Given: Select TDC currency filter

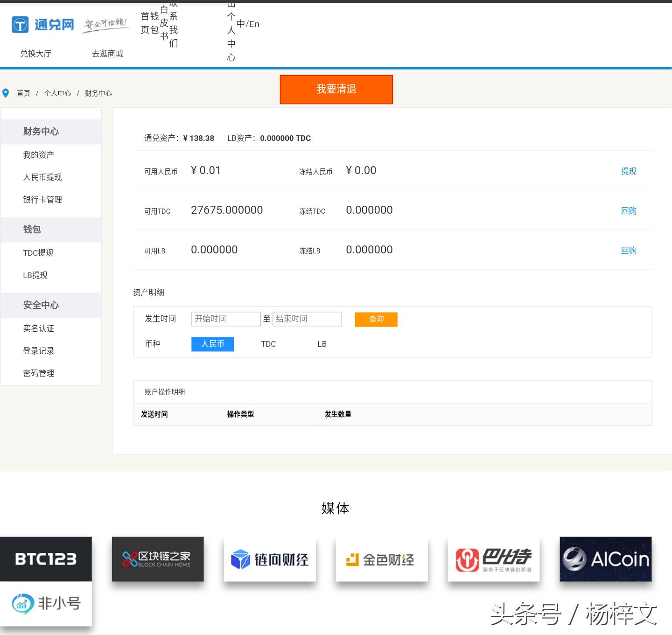Looking at the screenshot, I should 268,344.
